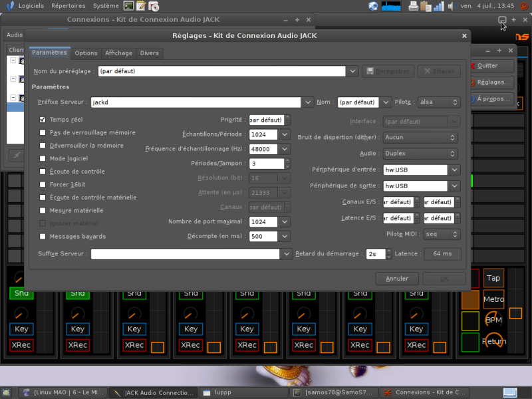Open Bruit de dispertion Aucun dropdown
This screenshot has width=532, height=399.
pyautogui.click(x=420, y=138)
